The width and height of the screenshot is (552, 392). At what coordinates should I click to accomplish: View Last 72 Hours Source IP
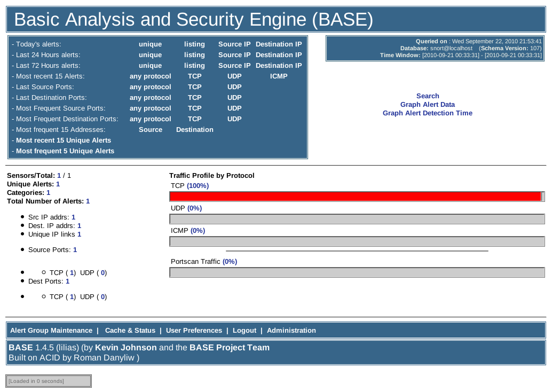point(234,66)
